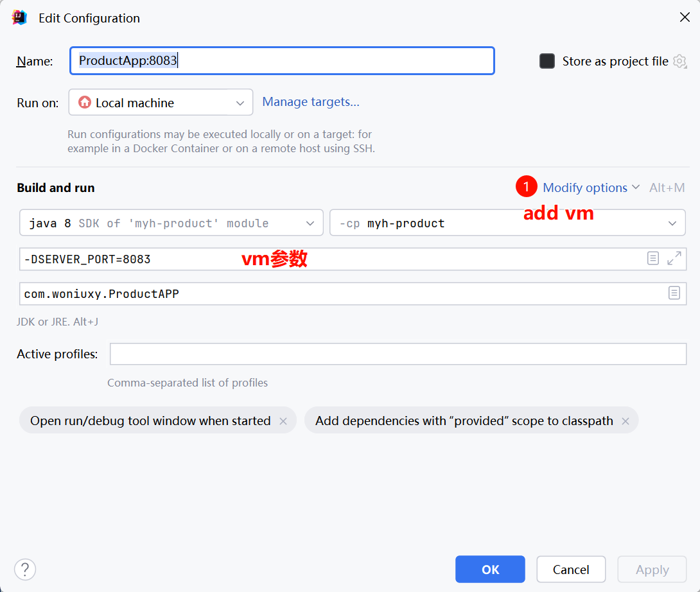Click the Name field containing ProductApp:8083

(281, 61)
